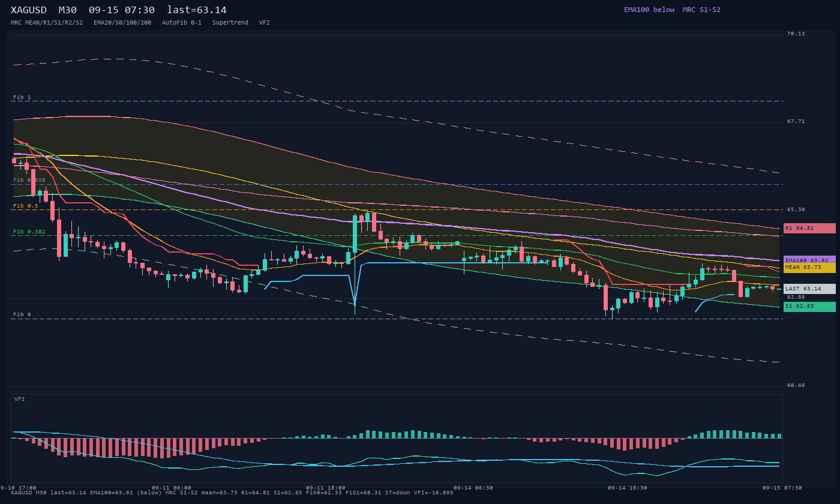Click the 'Supertrend' legend entry

coord(230,23)
